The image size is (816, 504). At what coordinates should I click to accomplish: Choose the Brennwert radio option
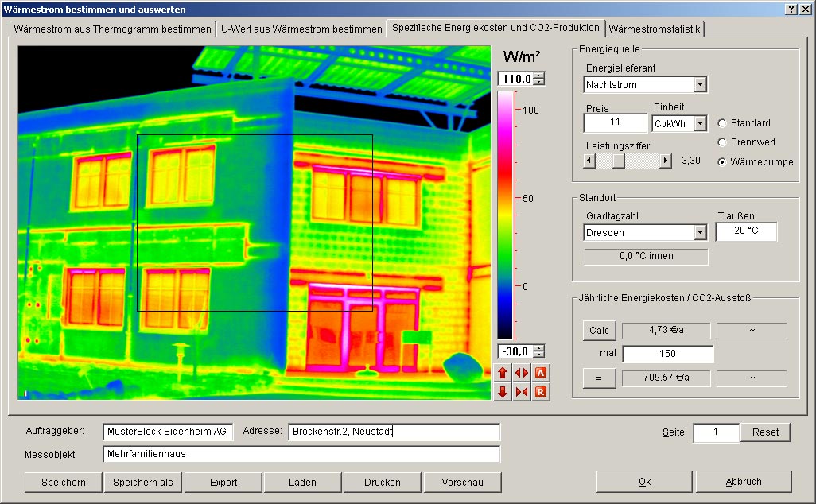coord(722,142)
